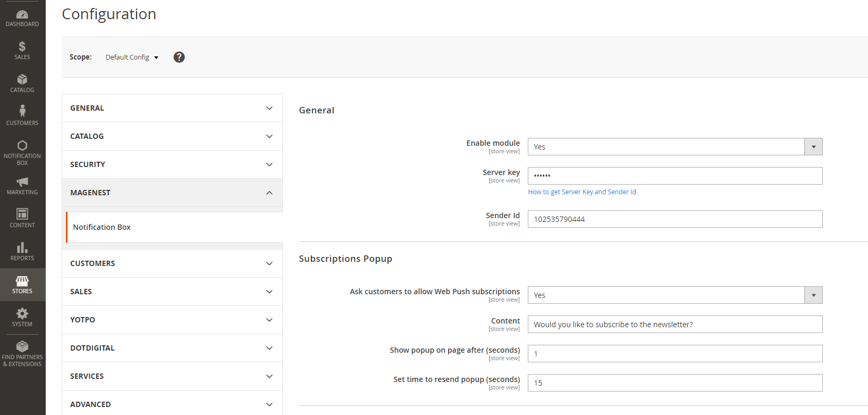Expand the CUSTOMERS configuration section
This screenshot has height=415, width=868.
(x=172, y=263)
